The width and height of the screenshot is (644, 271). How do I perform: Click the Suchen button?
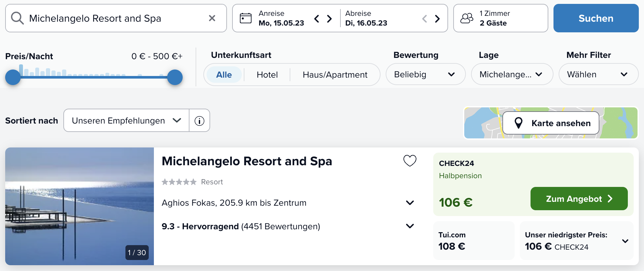(x=596, y=18)
